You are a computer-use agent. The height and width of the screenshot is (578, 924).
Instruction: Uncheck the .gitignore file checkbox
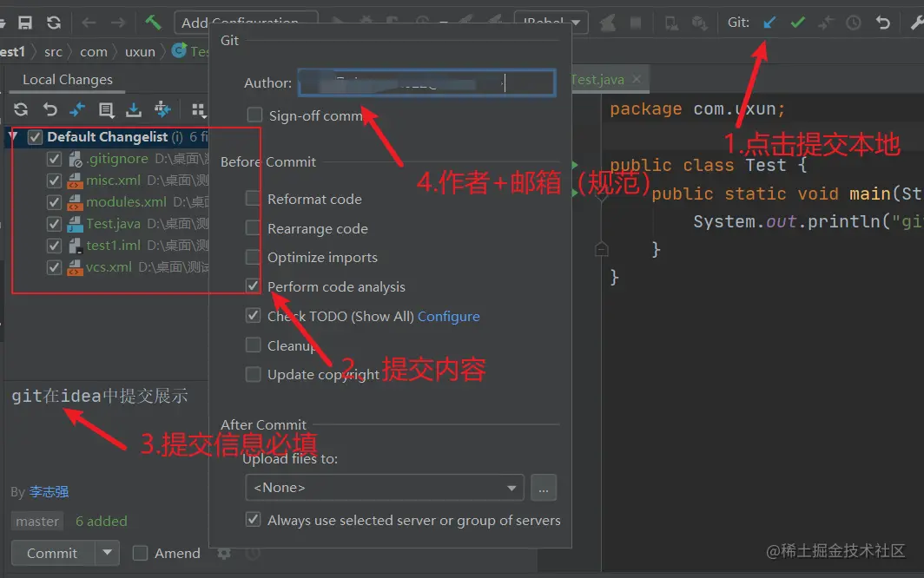point(54,159)
